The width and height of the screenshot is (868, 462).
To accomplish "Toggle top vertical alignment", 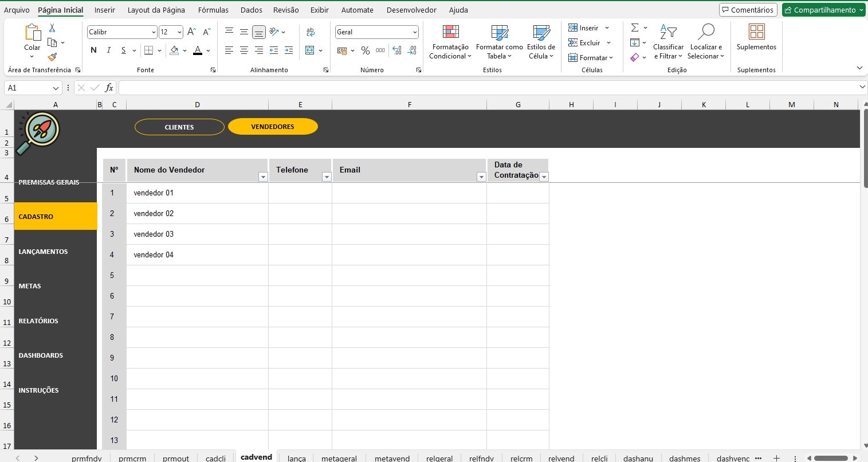I will [x=229, y=32].
